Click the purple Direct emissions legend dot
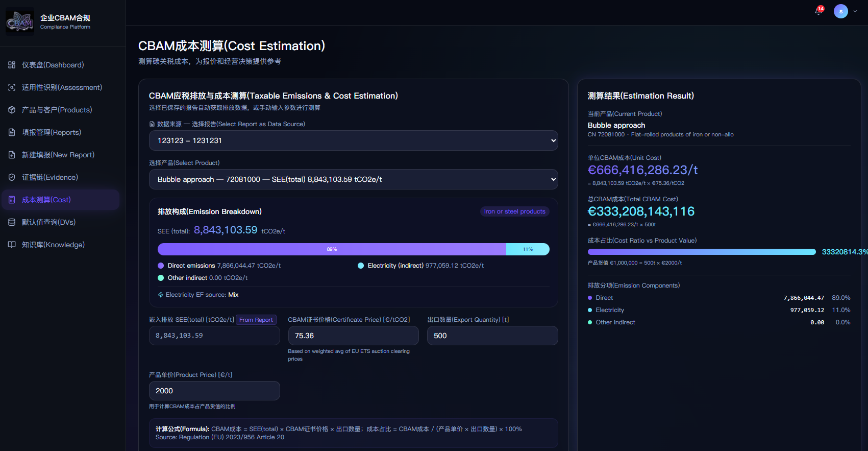Image resolution: width=868 pixels, height=451 pixels. pos(161,266)
